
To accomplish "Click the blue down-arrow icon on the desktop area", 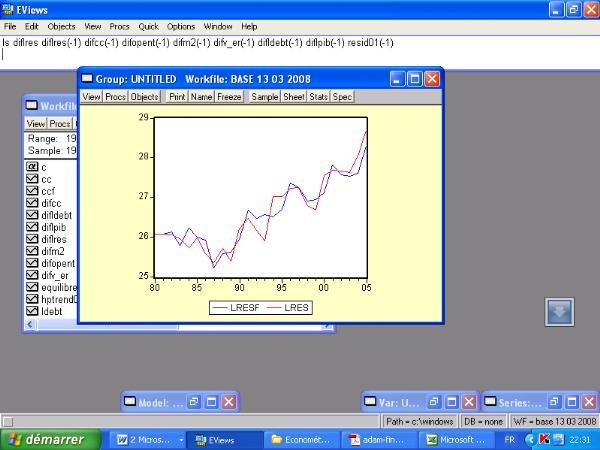I will point(559,312).
